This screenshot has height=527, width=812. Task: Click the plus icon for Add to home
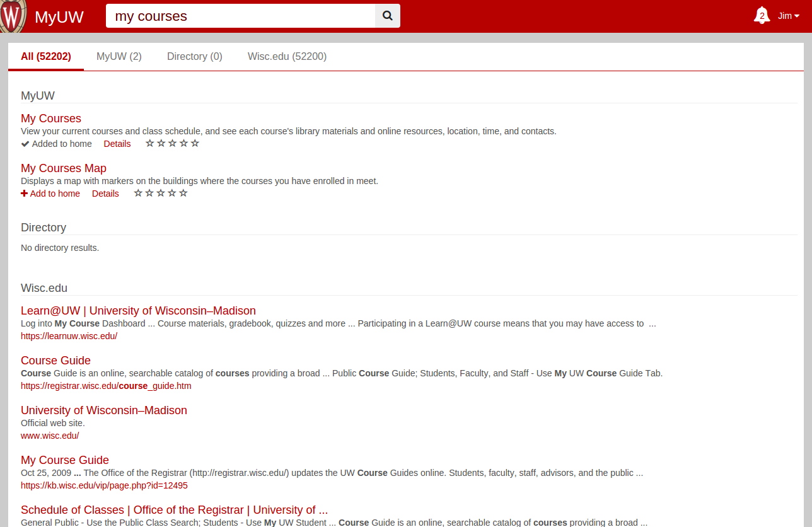[x=25, y=194]
